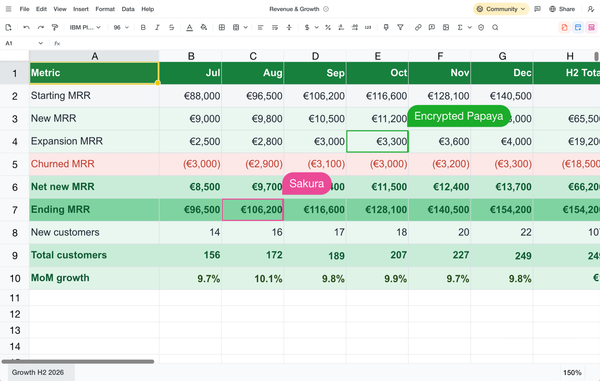Click the filter funnel icon
The width and height of the screenshot is (600, 381).
coord(400,27)
